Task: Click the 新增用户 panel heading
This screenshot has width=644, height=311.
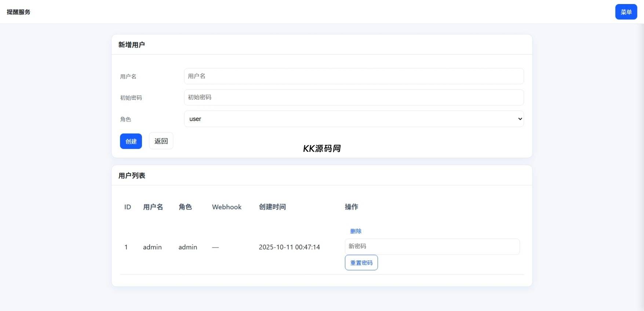Action: (x=131, y=45)
